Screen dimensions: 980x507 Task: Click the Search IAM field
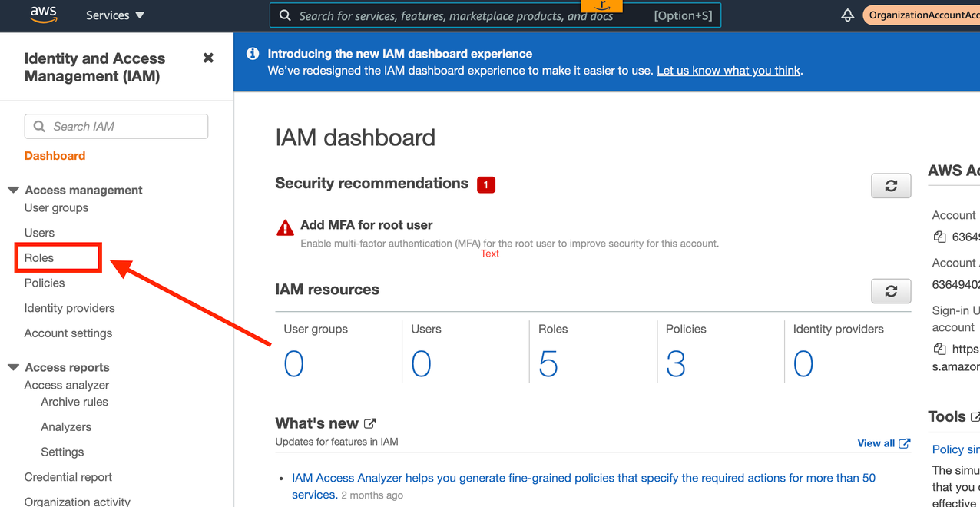coord(116,127)
